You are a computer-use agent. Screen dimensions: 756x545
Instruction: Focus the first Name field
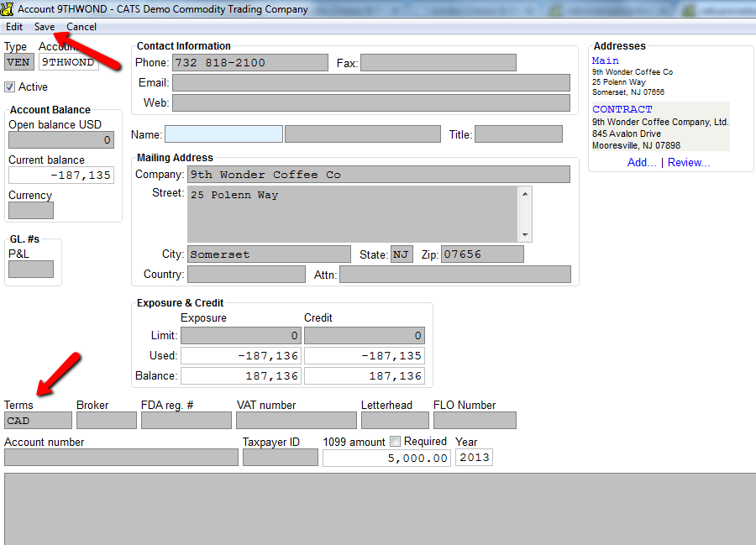tap(223, 134)
